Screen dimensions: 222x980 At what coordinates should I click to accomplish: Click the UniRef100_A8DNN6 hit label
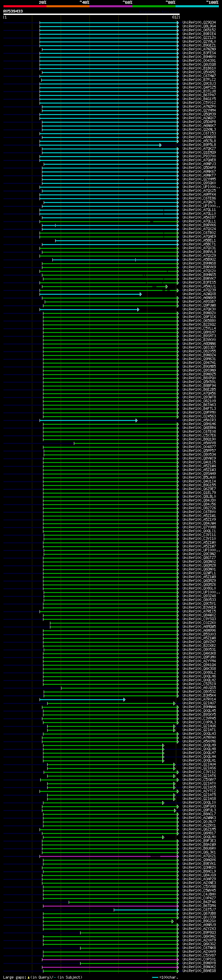tap(199, 343)
